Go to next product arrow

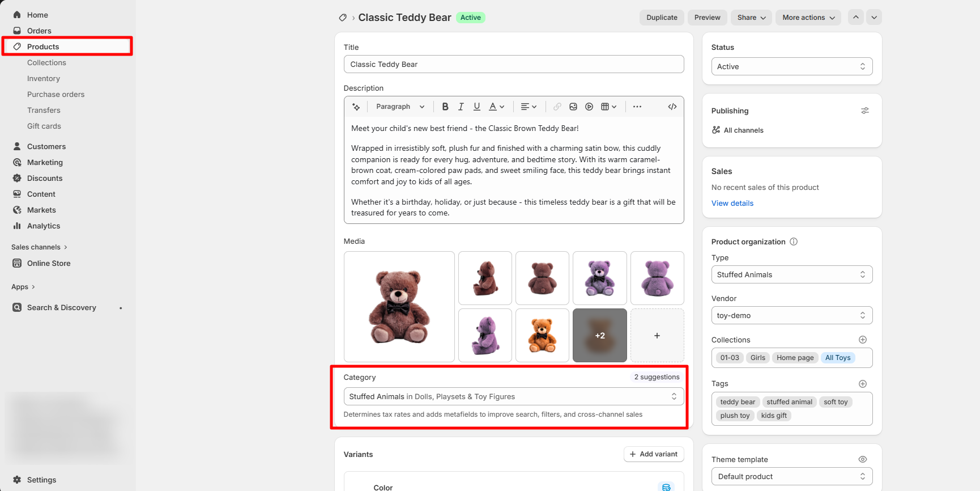coord(874,18)
